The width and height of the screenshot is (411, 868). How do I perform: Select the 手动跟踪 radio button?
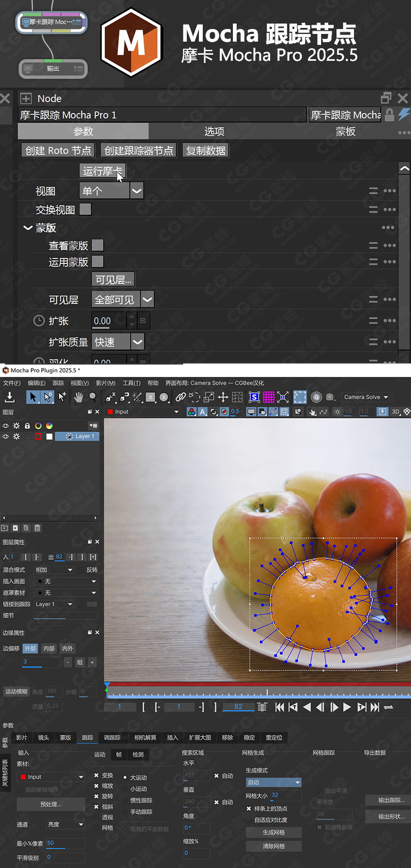click(x=125, y=812)
